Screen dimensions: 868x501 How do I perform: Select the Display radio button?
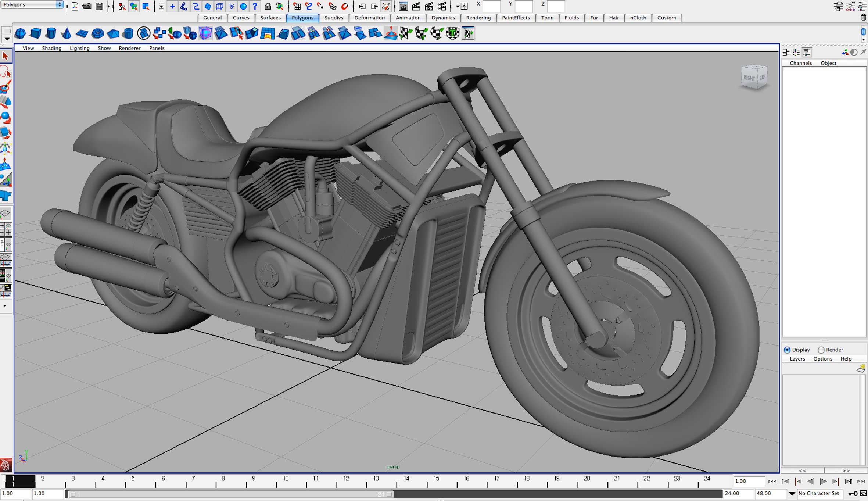tap(787, 350)
